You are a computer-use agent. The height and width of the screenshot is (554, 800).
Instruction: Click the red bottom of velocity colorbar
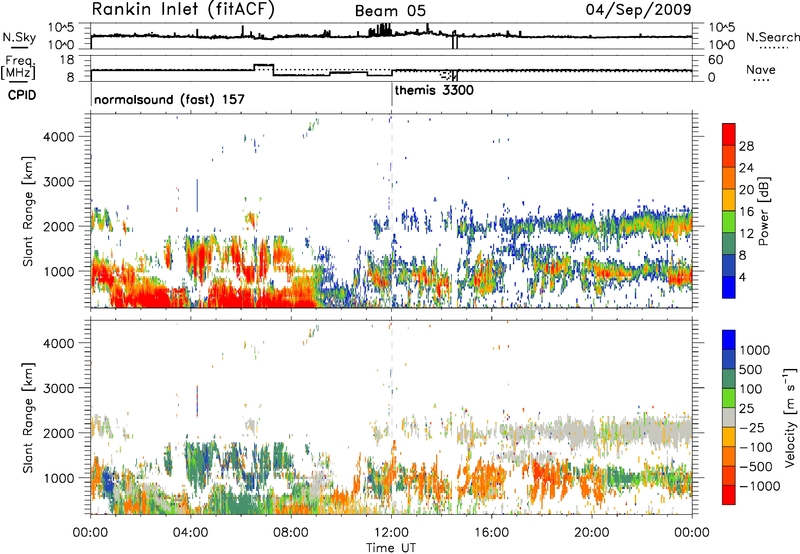(x=729, y=497)
